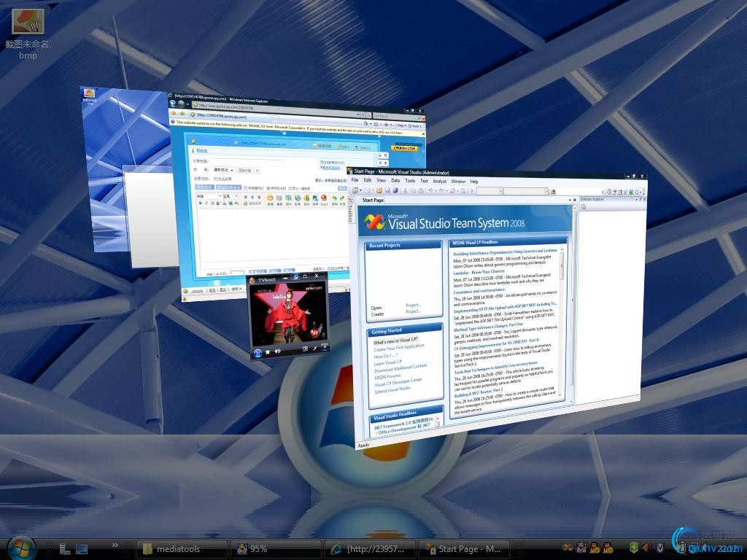Screen dimensions: 747x560
Task: Open MSDN Forums link
Action: 387,377
